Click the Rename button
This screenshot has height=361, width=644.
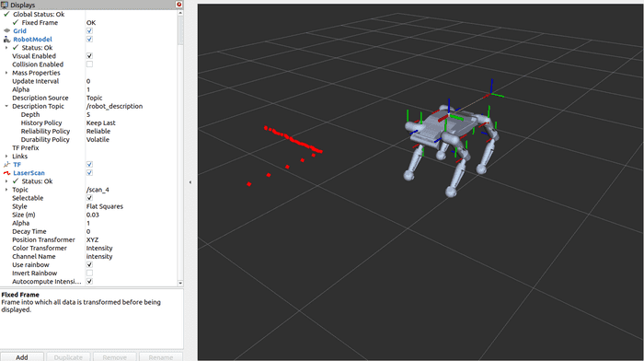[x=161, y=357]
